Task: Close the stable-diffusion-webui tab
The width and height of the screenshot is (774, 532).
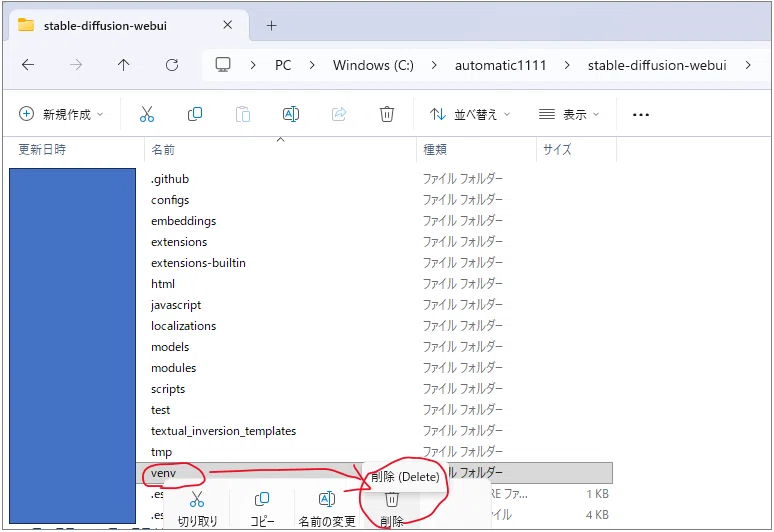Action: tap(228, 25)
